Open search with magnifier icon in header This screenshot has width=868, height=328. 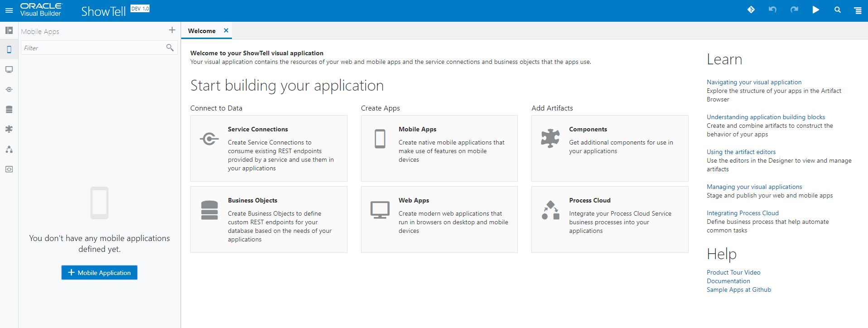click(x=838, y=10)
